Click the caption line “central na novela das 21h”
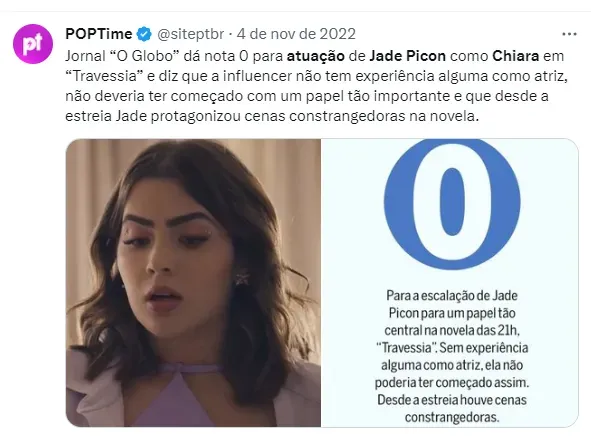The height and width of the screenshot is (438, 591). (x=452, y=330)
